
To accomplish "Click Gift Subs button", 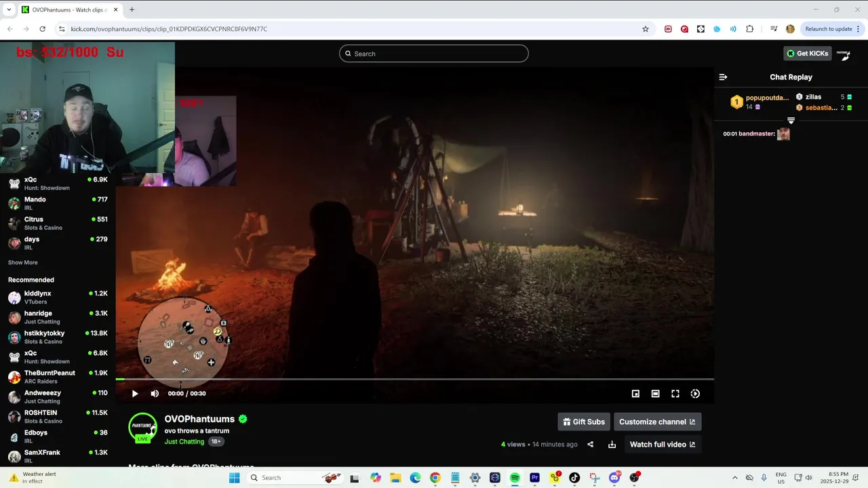I will [584, 422].
